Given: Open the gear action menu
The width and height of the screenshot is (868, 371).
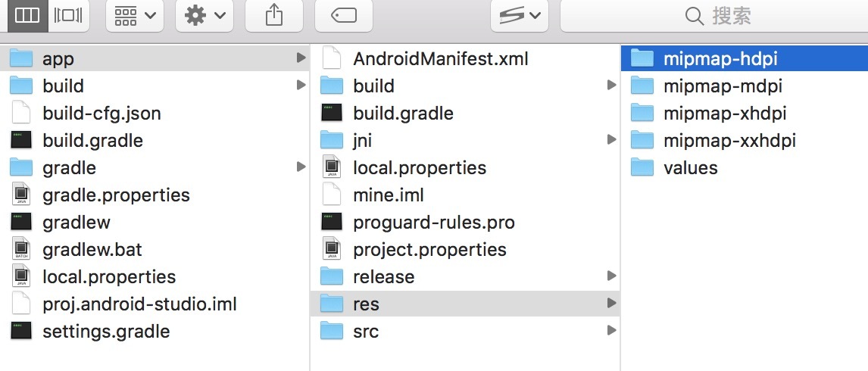Looking at the screenshot, I should (x=204, y=16).
